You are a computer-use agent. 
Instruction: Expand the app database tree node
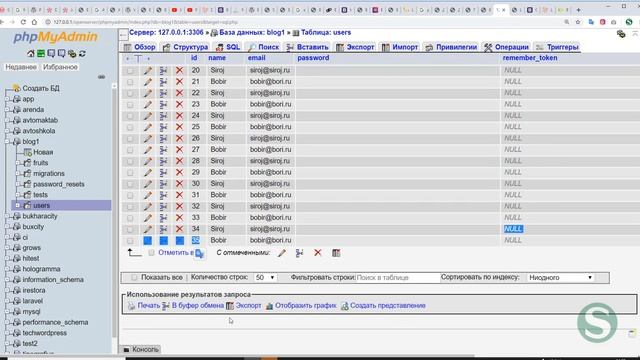pyautogui.click(x=7, y=99)
